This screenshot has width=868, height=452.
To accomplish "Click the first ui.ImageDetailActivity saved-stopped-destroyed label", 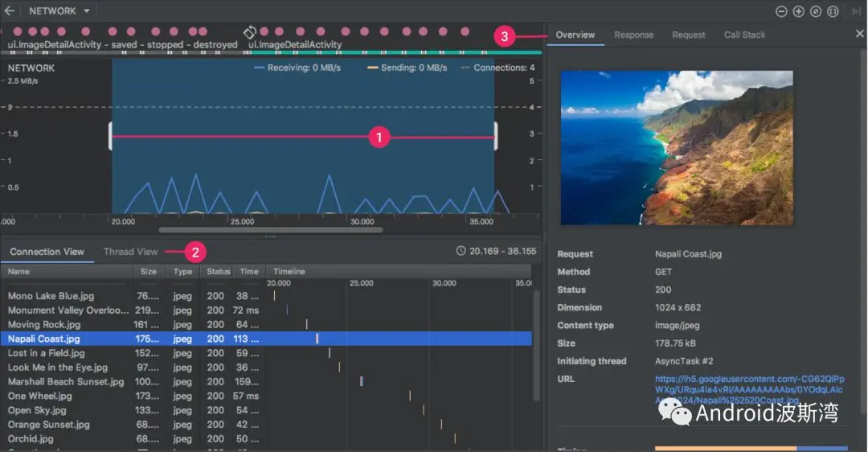I will click(x=122, y=44).
